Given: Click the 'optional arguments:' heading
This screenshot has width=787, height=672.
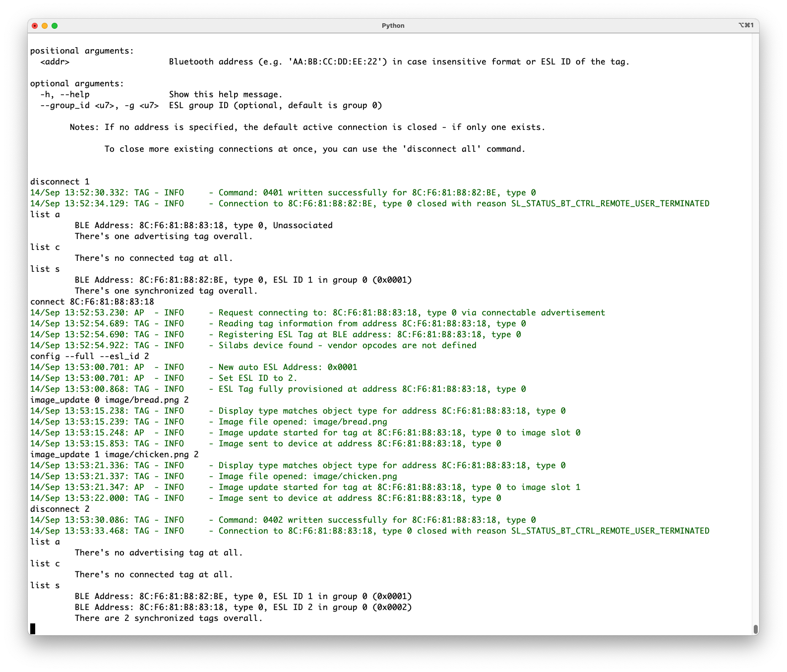Looking at the screenshot, I should pyautogui.click(x=77, y=83).
